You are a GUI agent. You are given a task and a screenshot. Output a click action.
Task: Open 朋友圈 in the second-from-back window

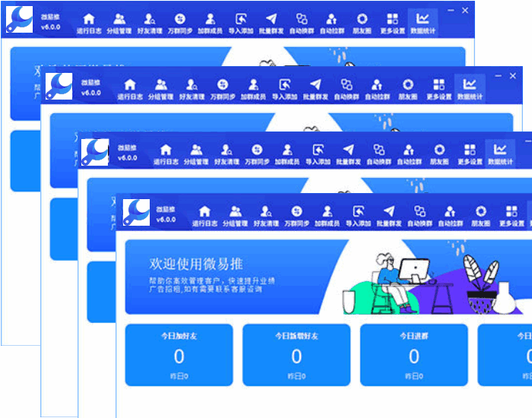coord(408,89)
